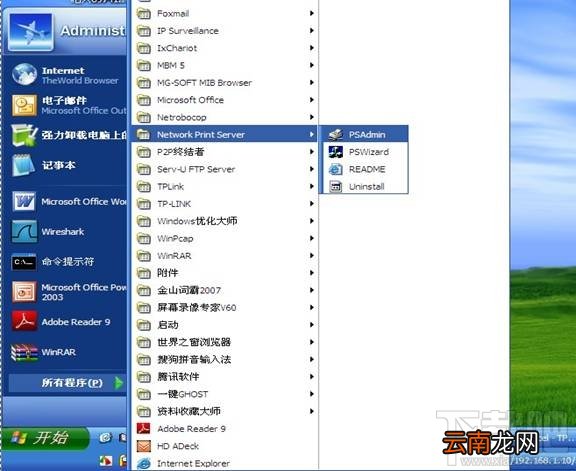
Task: Click the Foxmail folder icon
Action: [144, 14]
